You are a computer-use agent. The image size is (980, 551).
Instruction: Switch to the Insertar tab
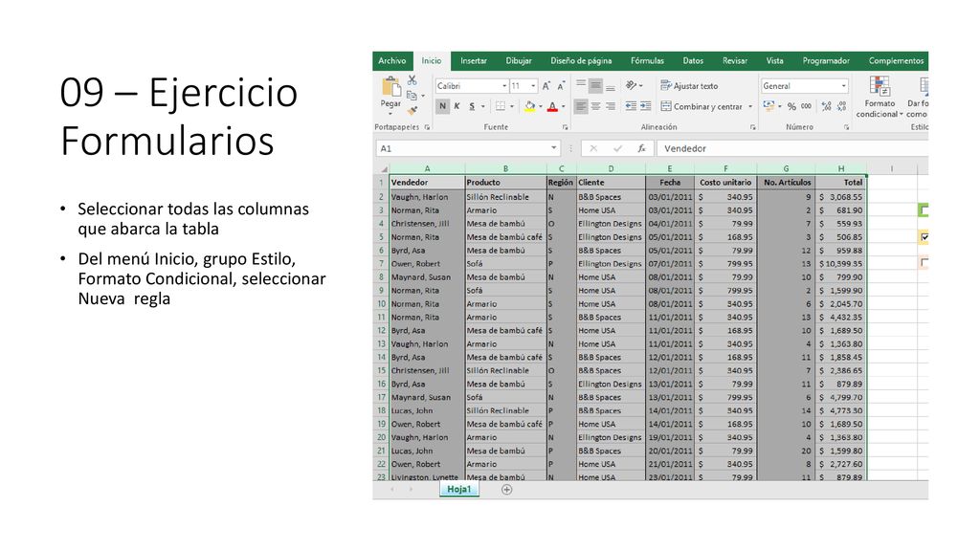pyautogui.click(x=473, y=61)
